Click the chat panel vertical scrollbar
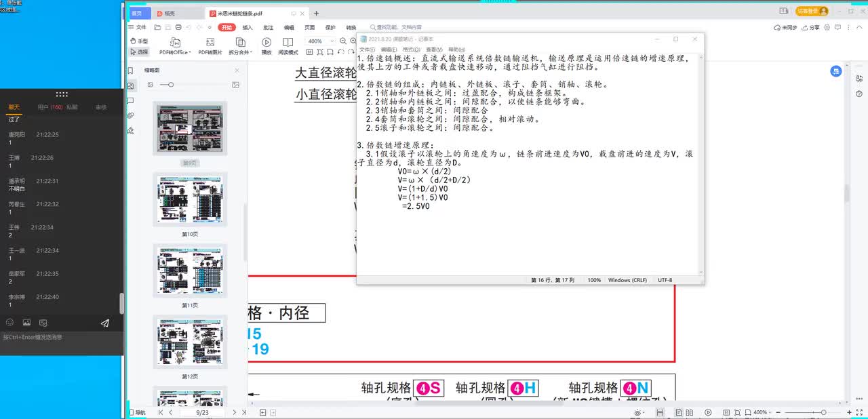The width and height of the screenshot is (868, 419). coord(121,303)
